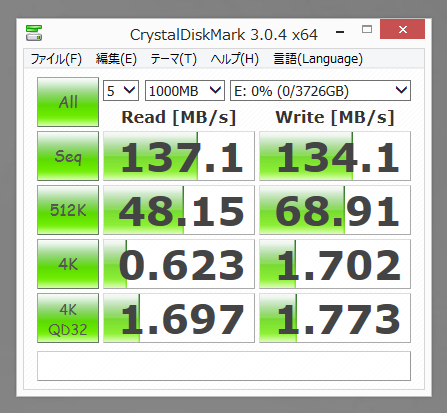Minimize the CrystalDiskMark window

pos(340,32)
